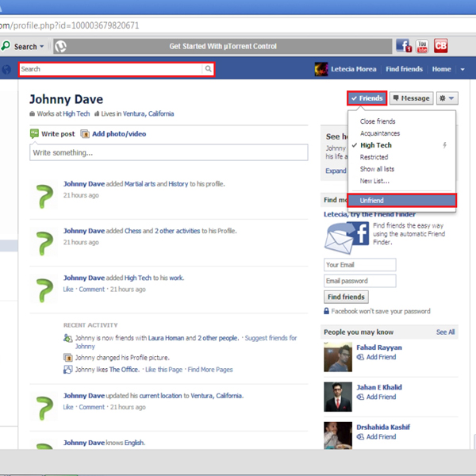Click Letecia Morea's profile picture icon
476x476 pixels.
click(321, 69)
